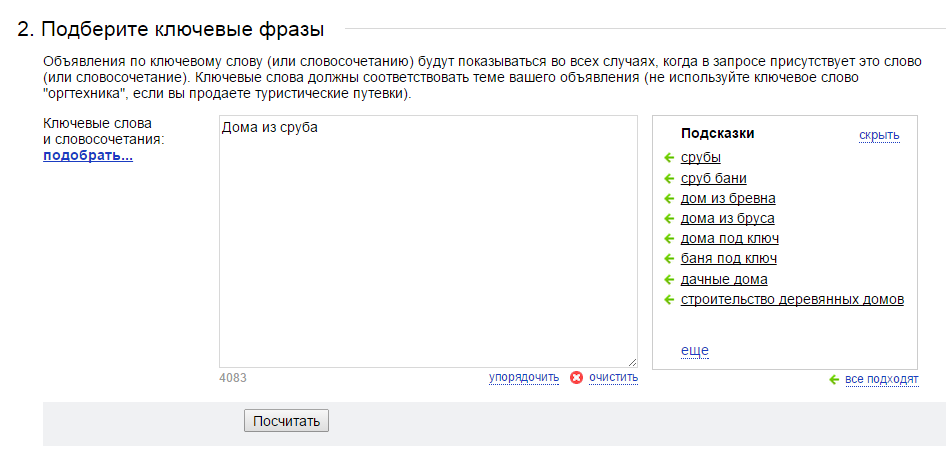Show more suggestions with "еще"
The height and width of the screenshot is (464, 946).
(694, 350)
